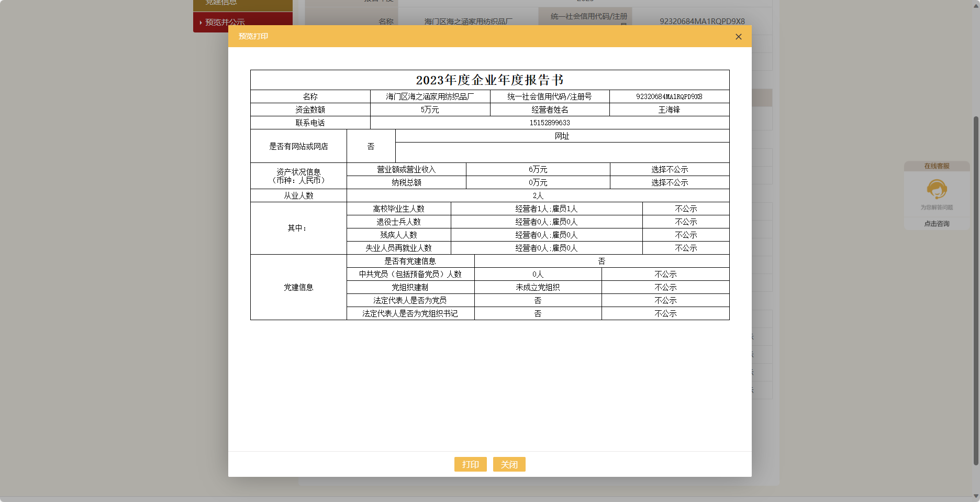Click the 是否有网站或网店 label
The image size is (980, 502).
[x=298, y=146]
